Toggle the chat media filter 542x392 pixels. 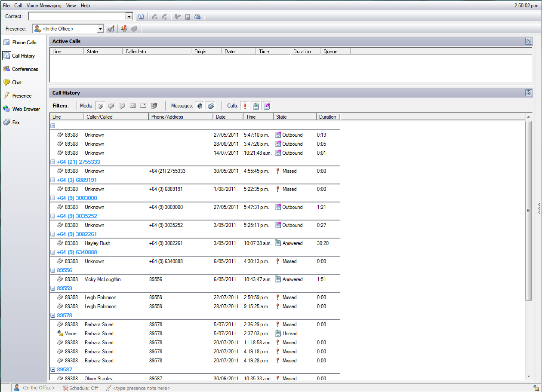(122, 106)
